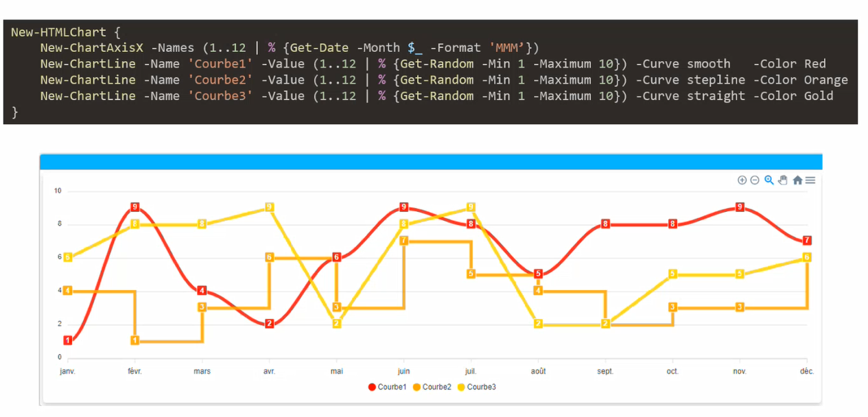Viewport: 868px width, 417px height.
Task: Select orange marker 1 at févr.
Action: coord(135,340)
